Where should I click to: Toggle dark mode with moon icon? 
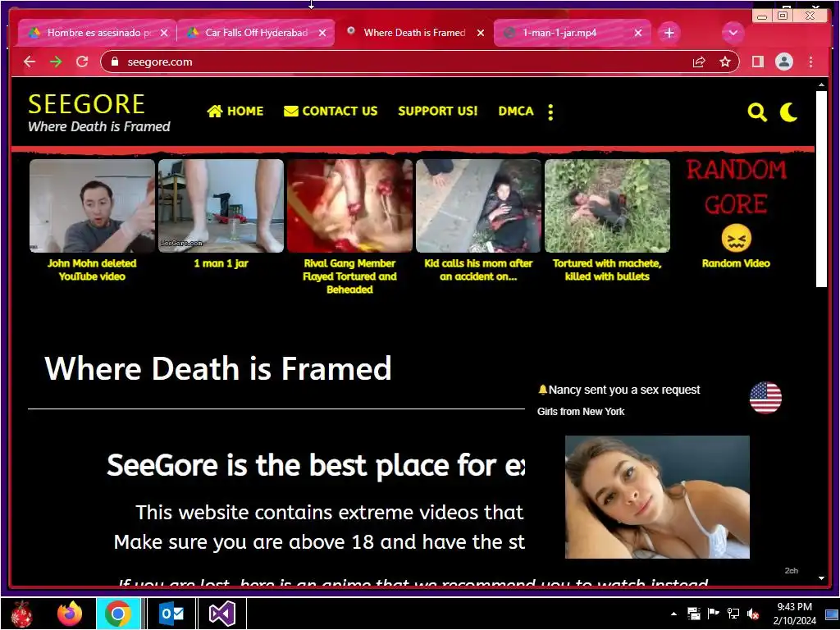point(788,112)
